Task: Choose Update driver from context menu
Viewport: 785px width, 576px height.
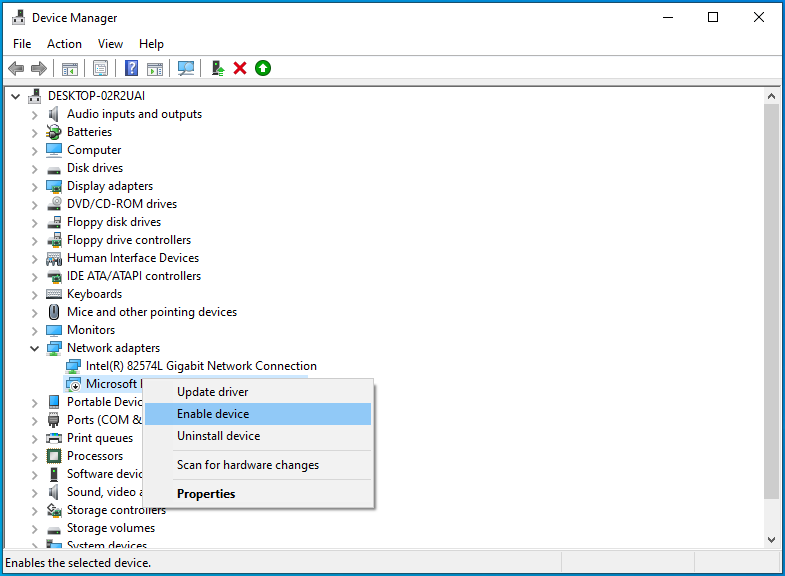Action: tap(258, 392)
